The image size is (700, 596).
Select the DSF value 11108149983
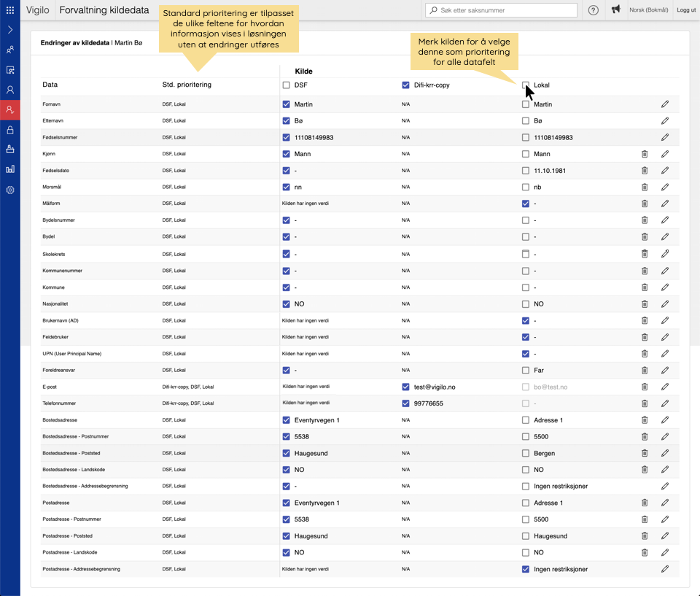pos(314,138)
